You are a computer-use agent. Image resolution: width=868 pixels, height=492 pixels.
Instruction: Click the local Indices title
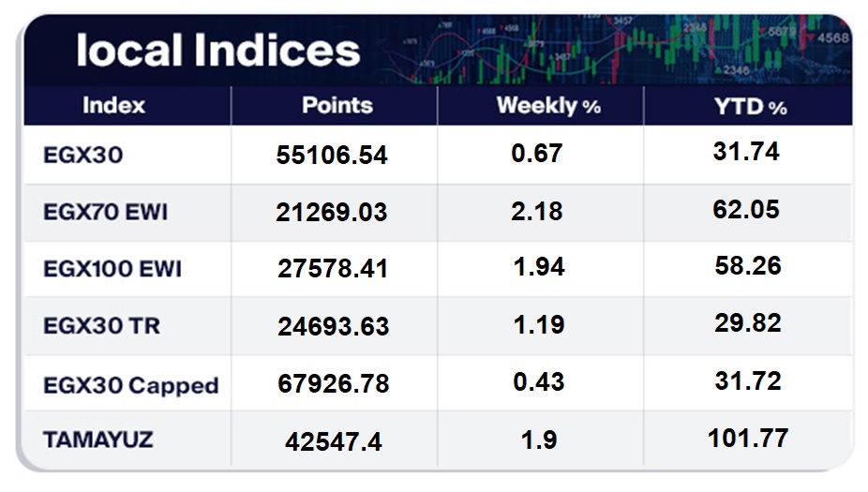coord(218,51)
